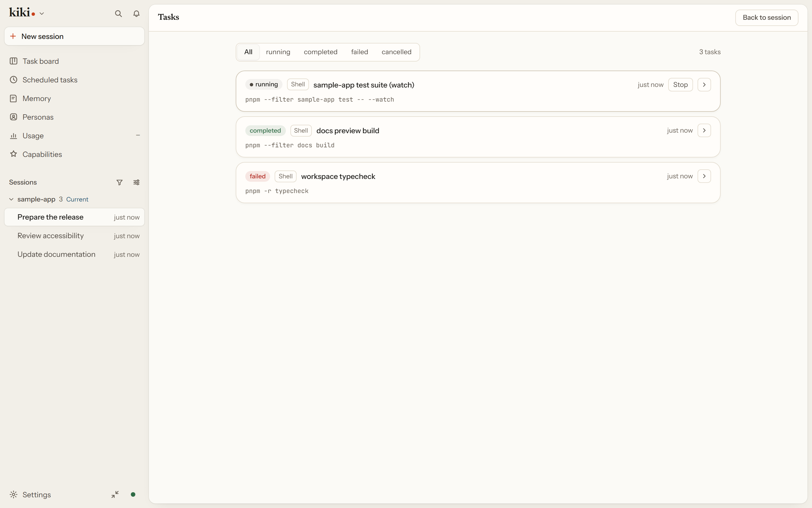Viewport: 812px width, 508px height.
Task: Open notifications bell icon
Action: 136,14
